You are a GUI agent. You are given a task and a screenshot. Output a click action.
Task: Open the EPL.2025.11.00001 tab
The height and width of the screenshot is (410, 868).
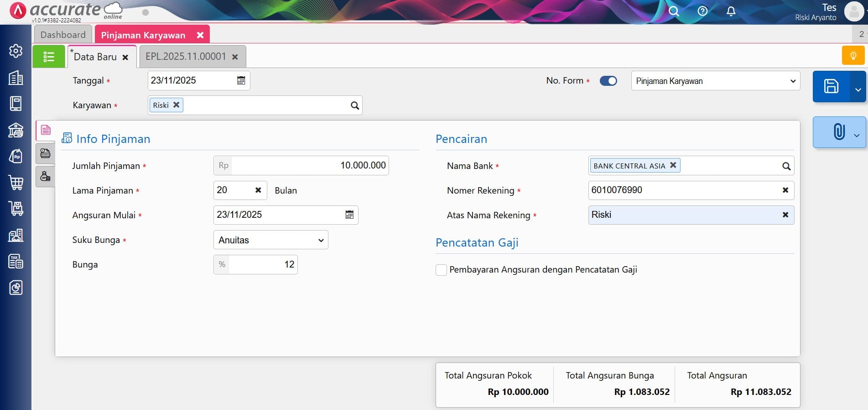186,57
